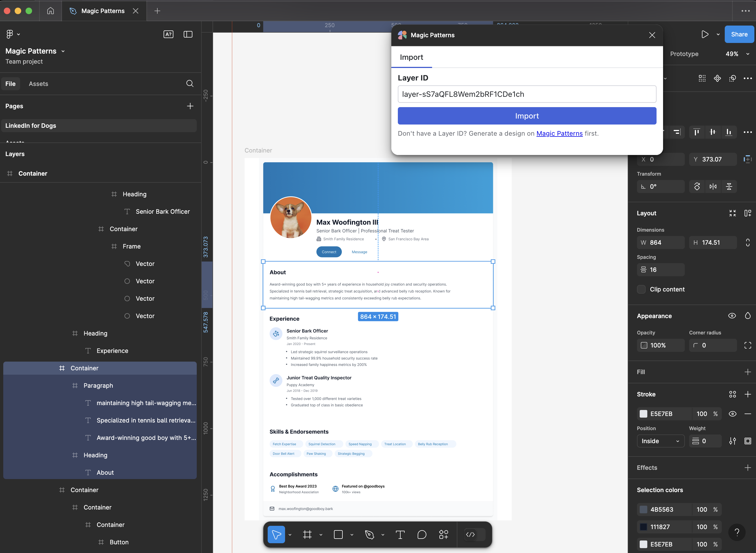Viewport: 756px width, 553px height.
Task: Open the Prototype tab
Action: [684, 54]
